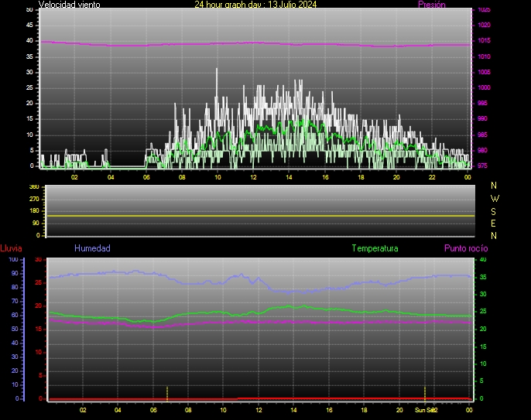Click the "E" compass direction label
531x420 pixels.
click(493, 224)
